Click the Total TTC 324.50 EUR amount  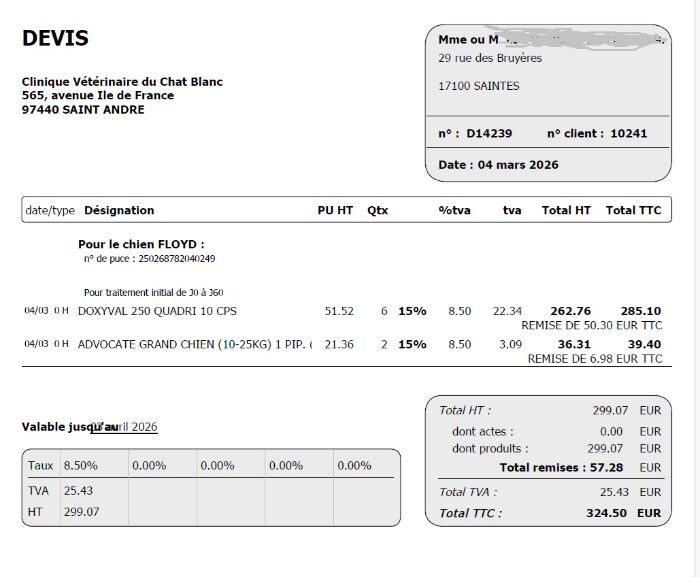(x=623, y=513)
